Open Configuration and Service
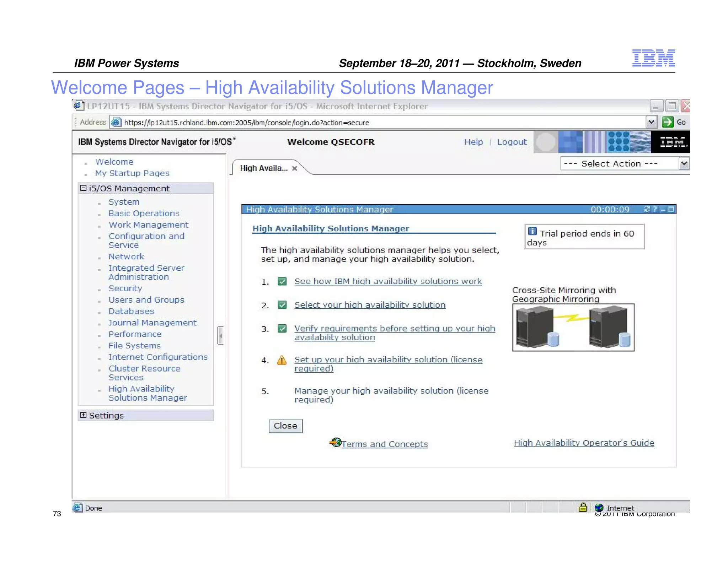 [146, 241]
